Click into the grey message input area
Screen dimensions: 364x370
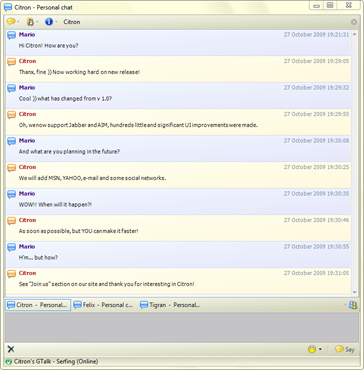tap(182, 327)
